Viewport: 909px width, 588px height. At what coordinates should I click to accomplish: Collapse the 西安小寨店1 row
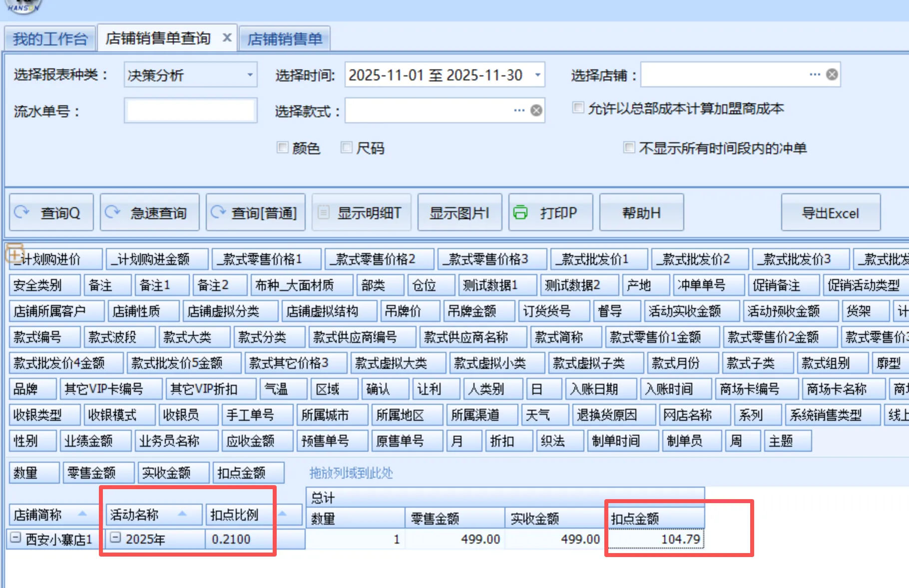pyautogui.click(x=16, y=538)
